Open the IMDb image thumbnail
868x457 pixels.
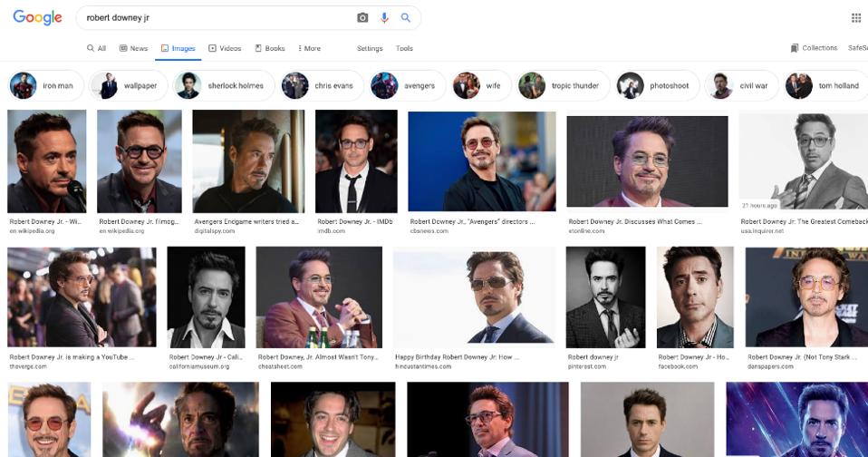pos(356,161)
